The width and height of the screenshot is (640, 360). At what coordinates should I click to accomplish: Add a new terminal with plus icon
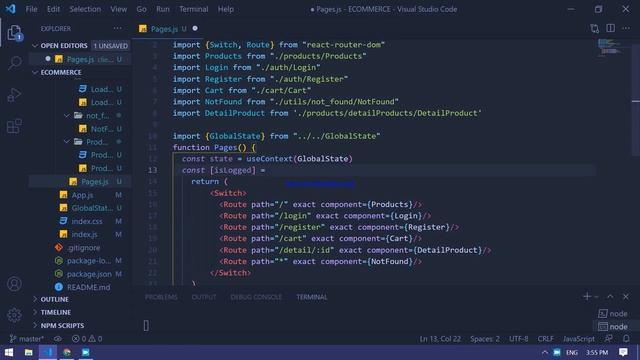tap(587, 296)
